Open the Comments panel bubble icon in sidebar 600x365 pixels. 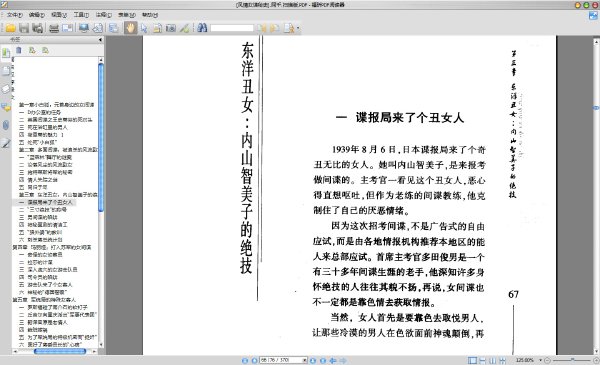click(6, 107)
